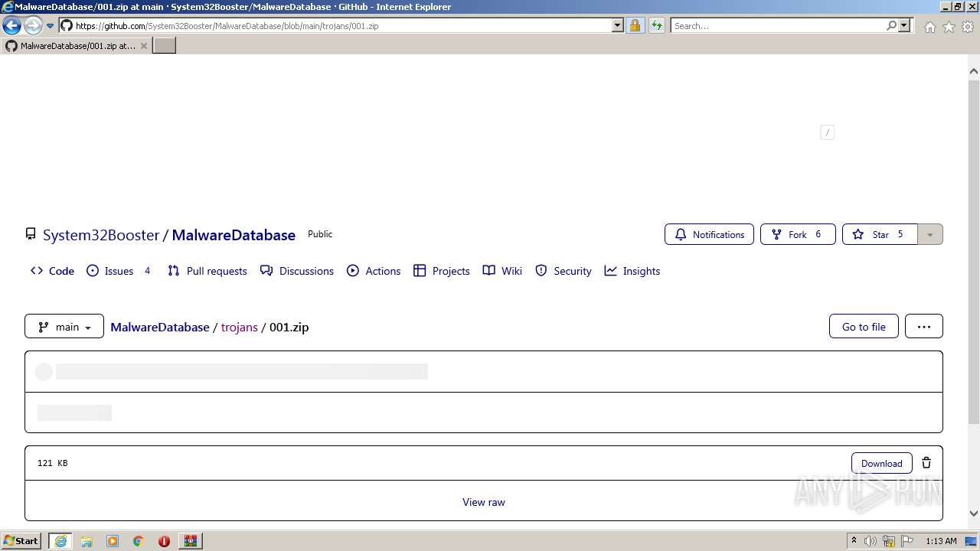Viewport: 980px width, 551px height.
Task: Click the security lock icon
Action: [x=635, y=25]
